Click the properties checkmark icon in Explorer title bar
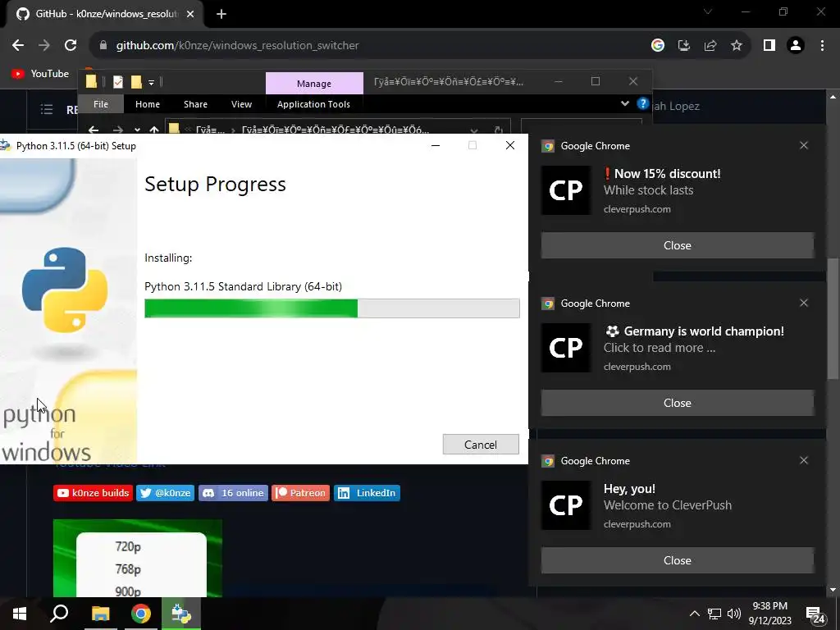 118,82
